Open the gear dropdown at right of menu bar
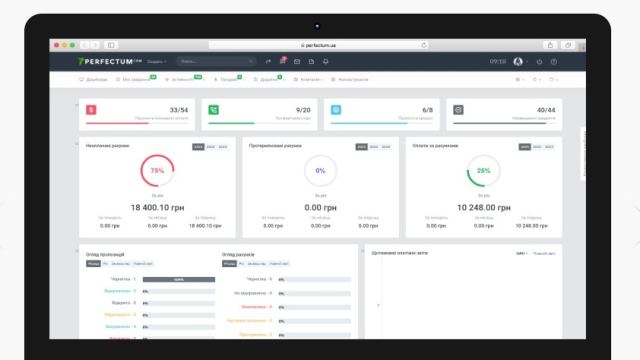 pyautogui.click(x=520, y=80)
